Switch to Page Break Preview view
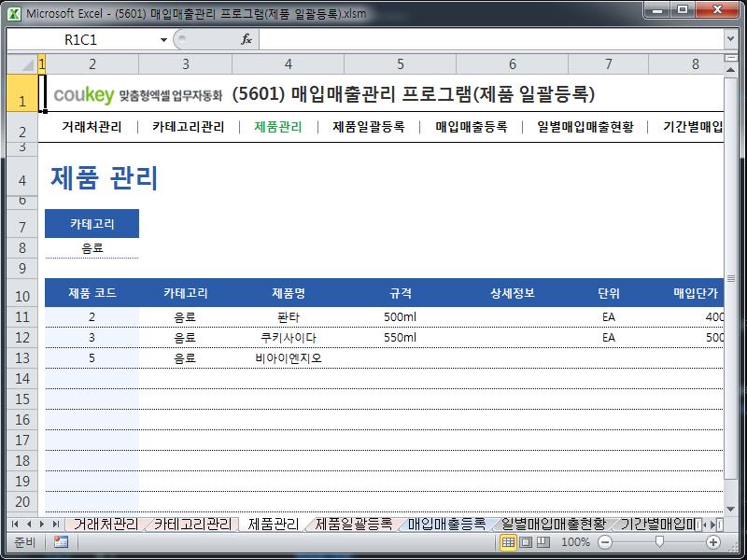 pos(543,542)
